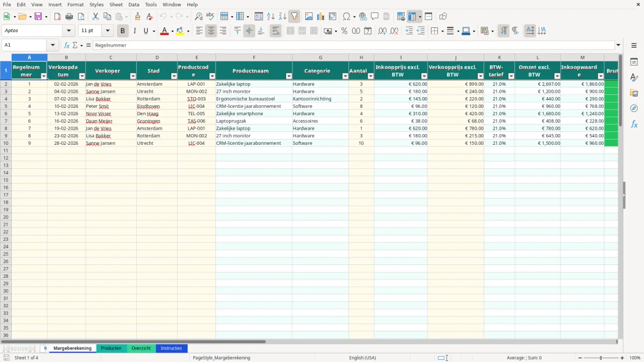The image size is (644, 362).
Task: Open the Navigator from the sidebar
Action: (x=634, y=108)
